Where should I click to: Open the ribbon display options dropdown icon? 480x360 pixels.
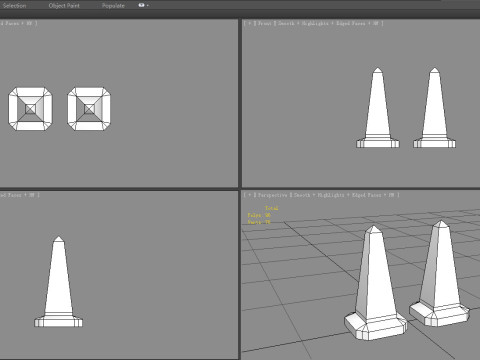pyautogui.click(x=143, y=5)
